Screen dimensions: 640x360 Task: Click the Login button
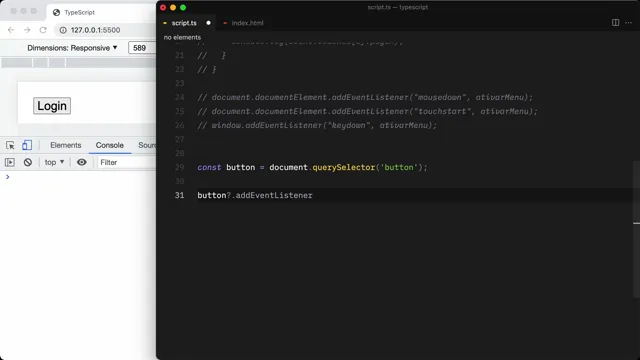52,106
